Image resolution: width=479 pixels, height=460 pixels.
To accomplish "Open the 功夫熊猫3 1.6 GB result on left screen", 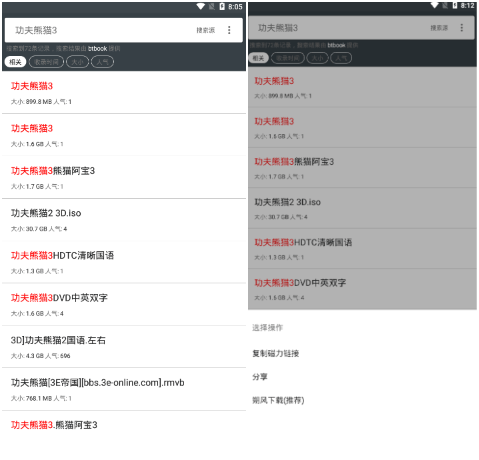I will [x=124, y=135].
